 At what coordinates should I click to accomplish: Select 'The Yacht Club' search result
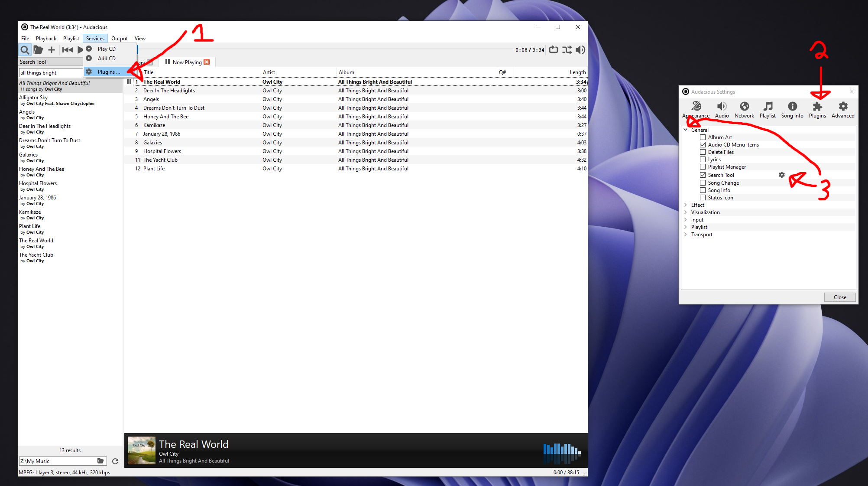tap(70, 258)
